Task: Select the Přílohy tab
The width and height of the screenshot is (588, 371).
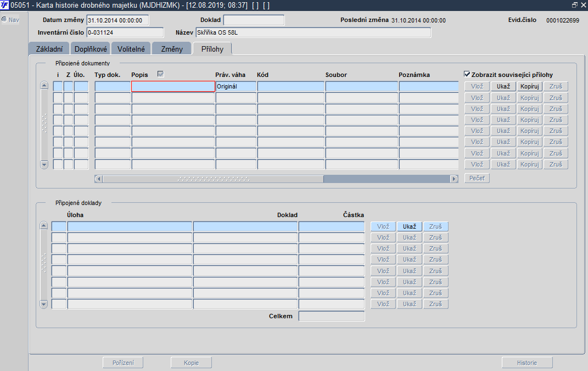Action: [212, 49]
